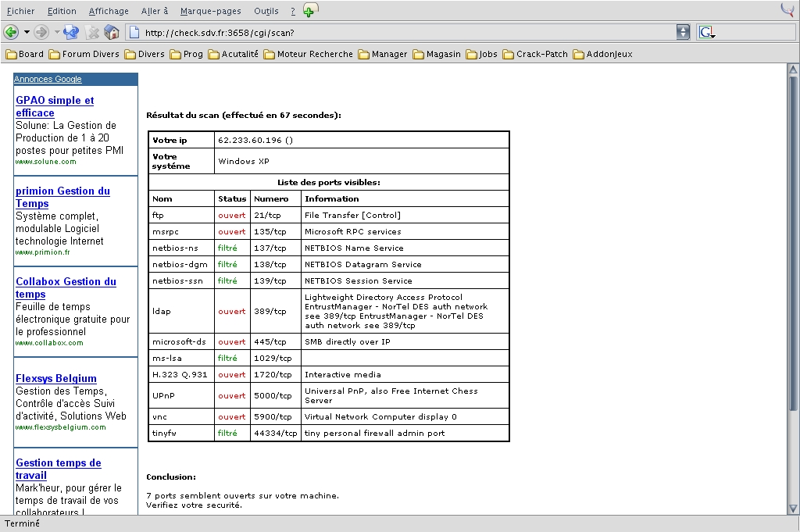The height and width of the screenshot is (532, 800).
Task: Click the Google search text field
Action: coord(755,33)
